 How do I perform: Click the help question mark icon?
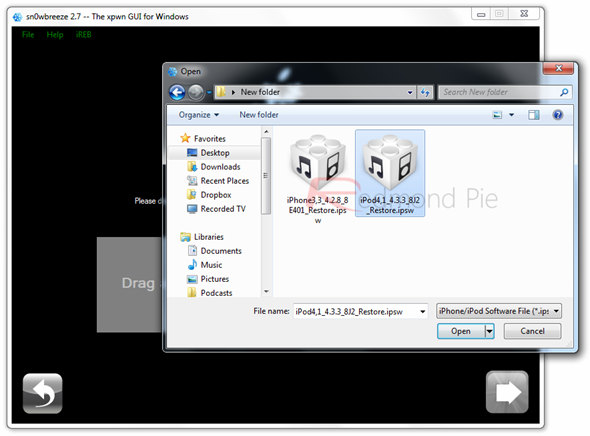pos(558,115)
